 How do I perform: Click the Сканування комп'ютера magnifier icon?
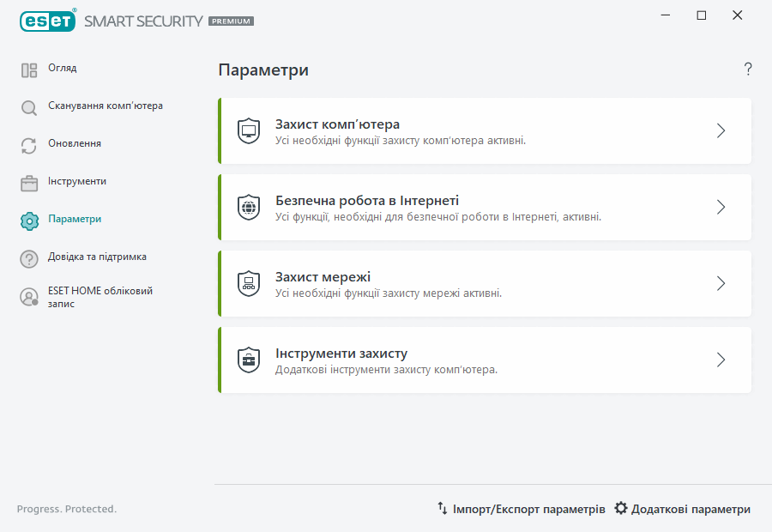28,106
